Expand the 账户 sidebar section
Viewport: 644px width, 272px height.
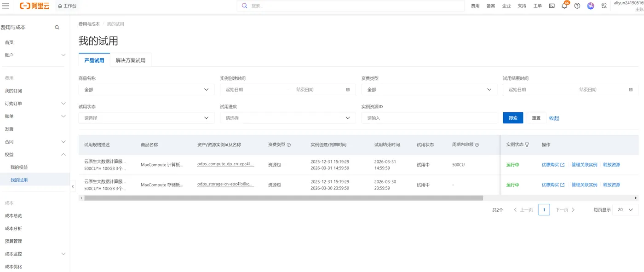(x=35, y=55)
